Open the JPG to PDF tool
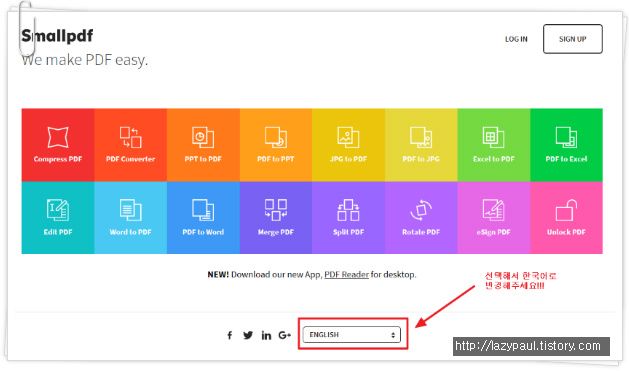Image resolution: width=629 pixels, height=371 pixels. pyautogui.click(x=348, y=145)
